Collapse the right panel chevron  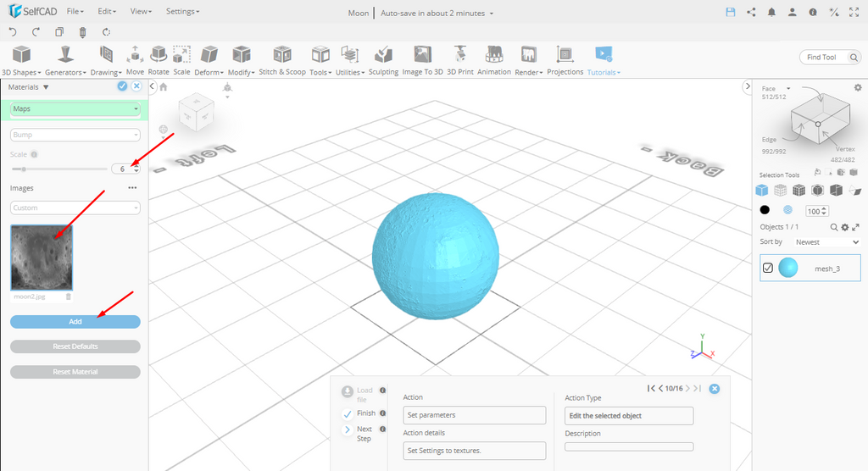click(x=748, y=86)
